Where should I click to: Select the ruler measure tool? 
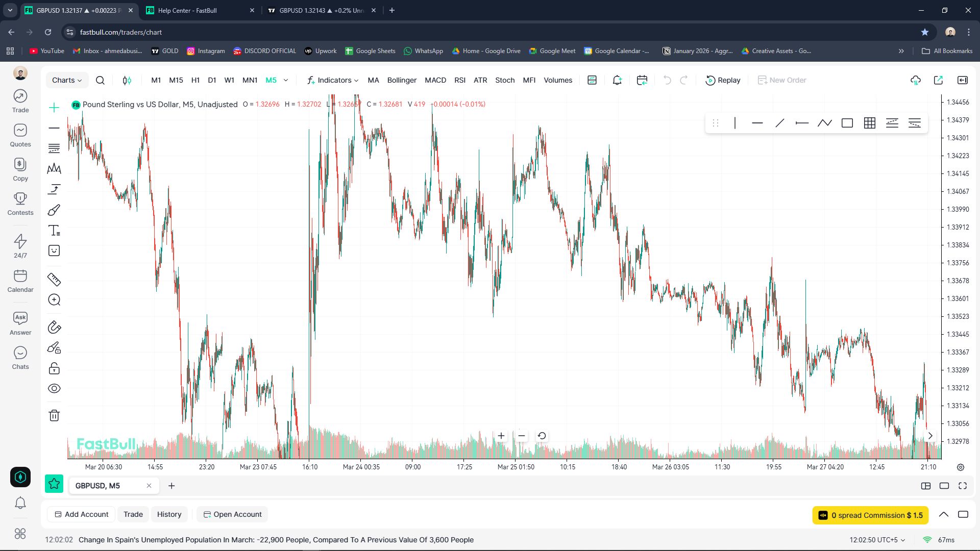54,280
